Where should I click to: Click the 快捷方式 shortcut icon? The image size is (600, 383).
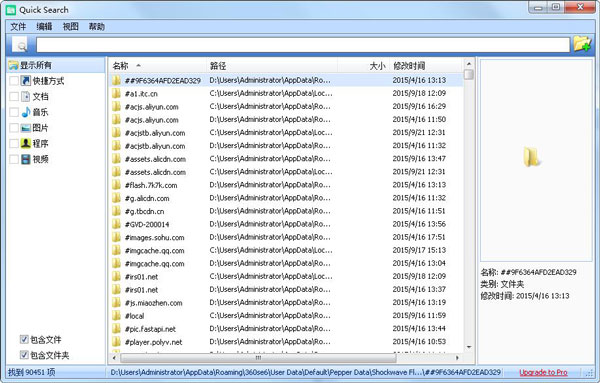point(26,81)
